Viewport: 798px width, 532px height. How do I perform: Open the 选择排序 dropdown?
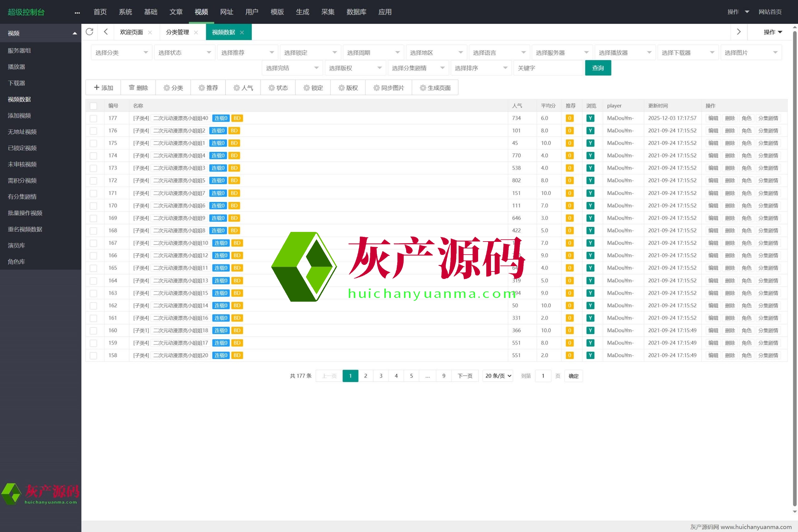[x=480, y=68]
